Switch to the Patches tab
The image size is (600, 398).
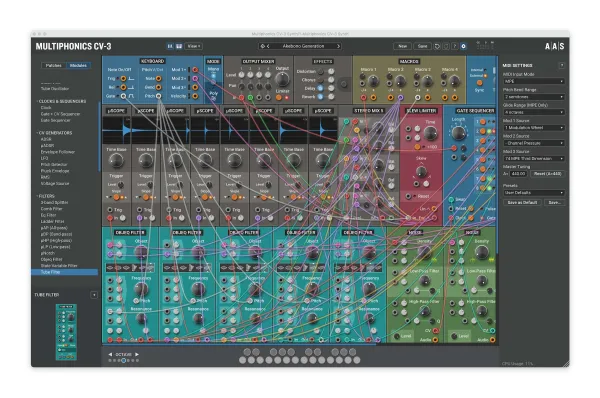(54, 65)
